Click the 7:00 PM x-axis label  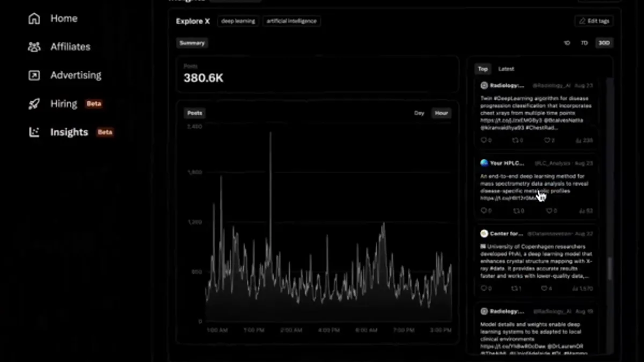pyautogui.click(x=404, y=330)
